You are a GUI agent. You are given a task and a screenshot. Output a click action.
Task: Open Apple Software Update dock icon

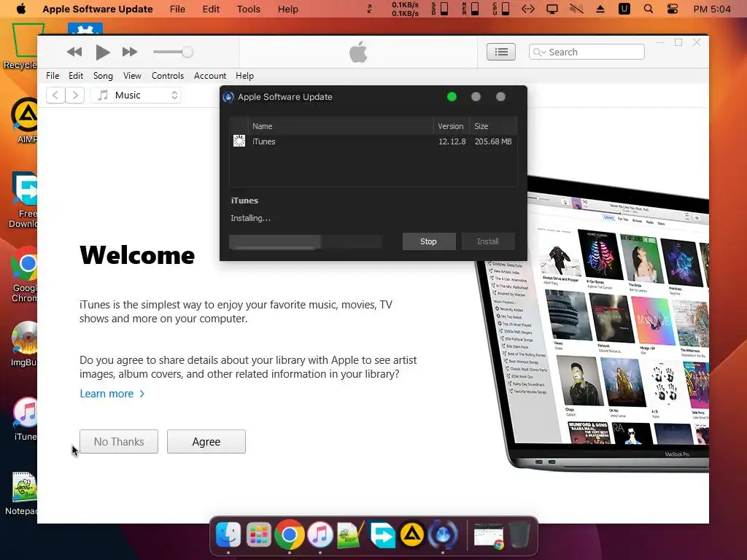[x=443, y=534]
